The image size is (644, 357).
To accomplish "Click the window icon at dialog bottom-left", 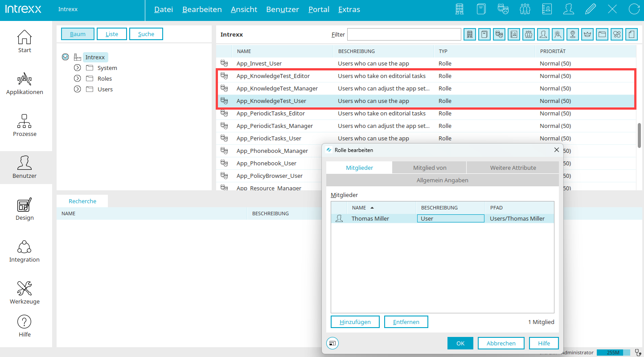I will (332, 343).
